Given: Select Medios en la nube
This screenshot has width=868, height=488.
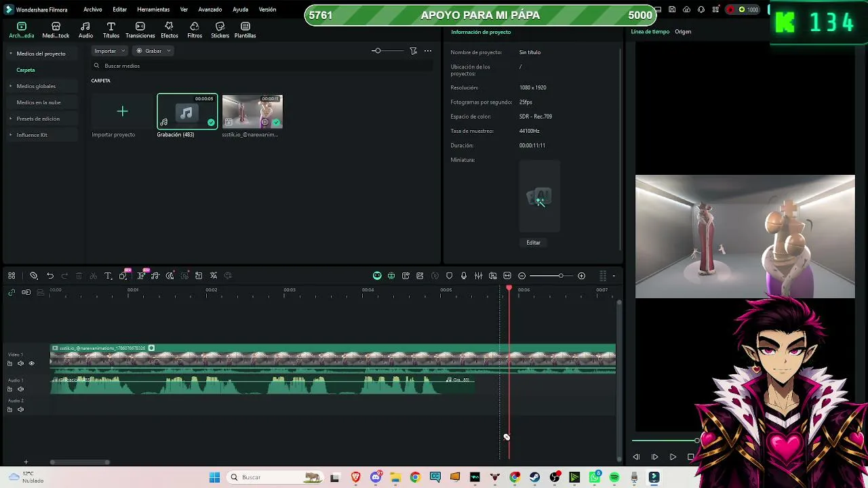Looking at the screenshot, I should pos(39,102).
